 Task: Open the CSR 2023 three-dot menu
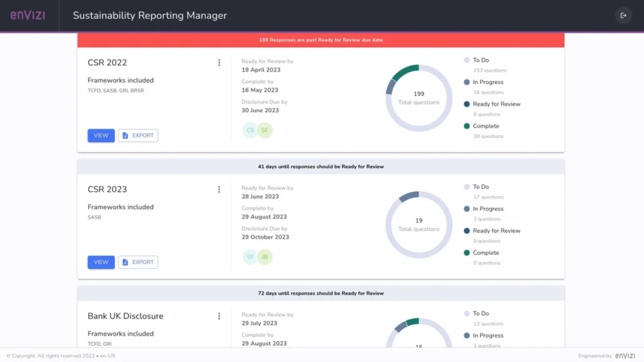(x=219, y=189)
